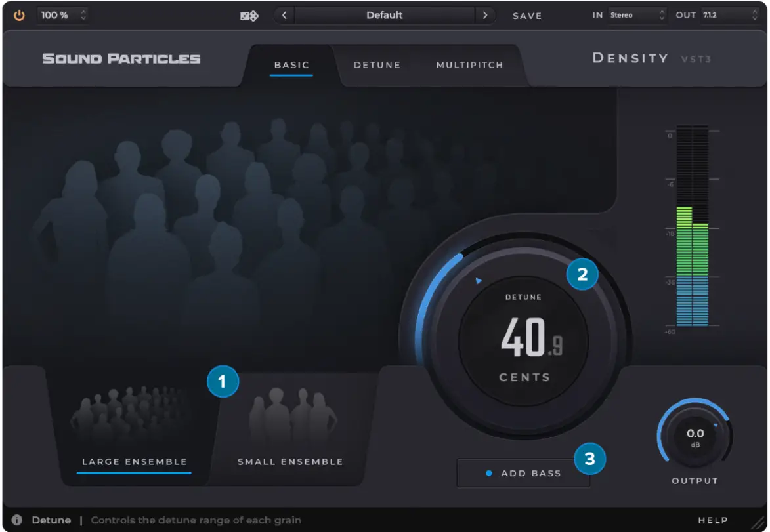Image resolution: width=770 pixels, height=532 pixels.
Task: Click the next preset arrow
Action: pyautogui.click(x=485, y=15)
